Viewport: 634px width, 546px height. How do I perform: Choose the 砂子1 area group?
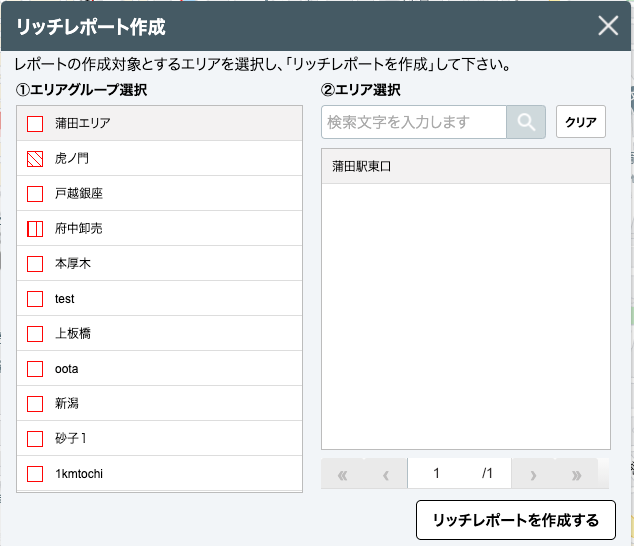point(70,439)
